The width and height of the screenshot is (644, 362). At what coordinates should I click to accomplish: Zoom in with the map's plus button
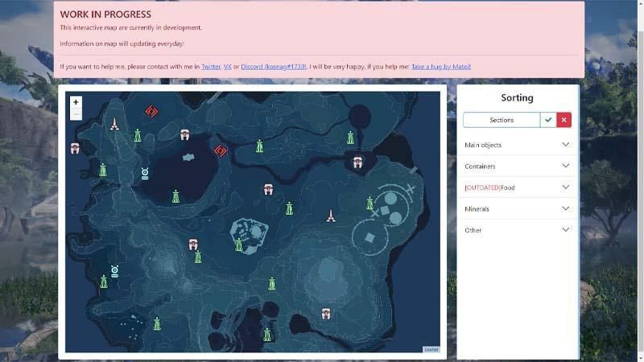76,102
